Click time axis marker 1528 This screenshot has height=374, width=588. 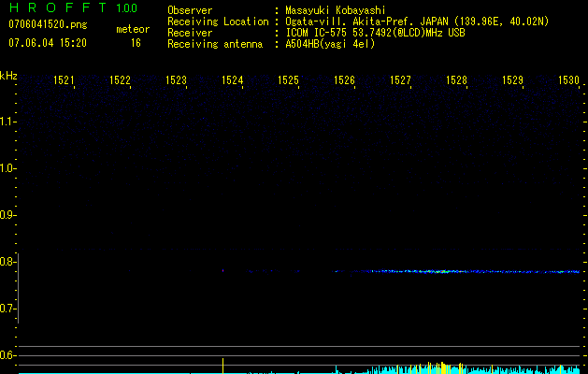pyautogui.click(x=456, y=80)
